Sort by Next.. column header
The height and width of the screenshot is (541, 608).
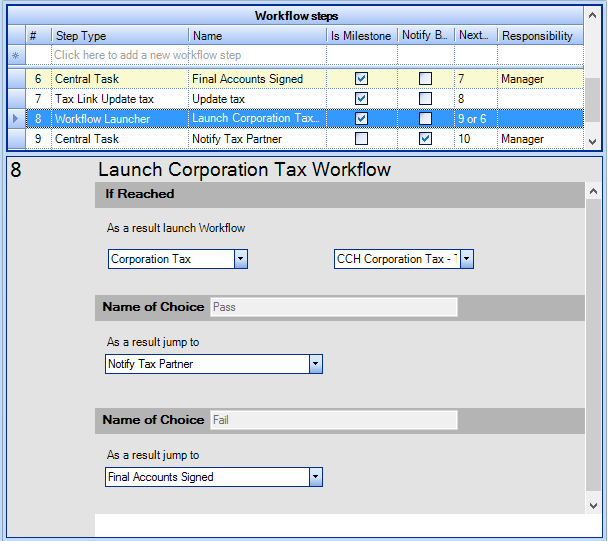click(476, 36)
